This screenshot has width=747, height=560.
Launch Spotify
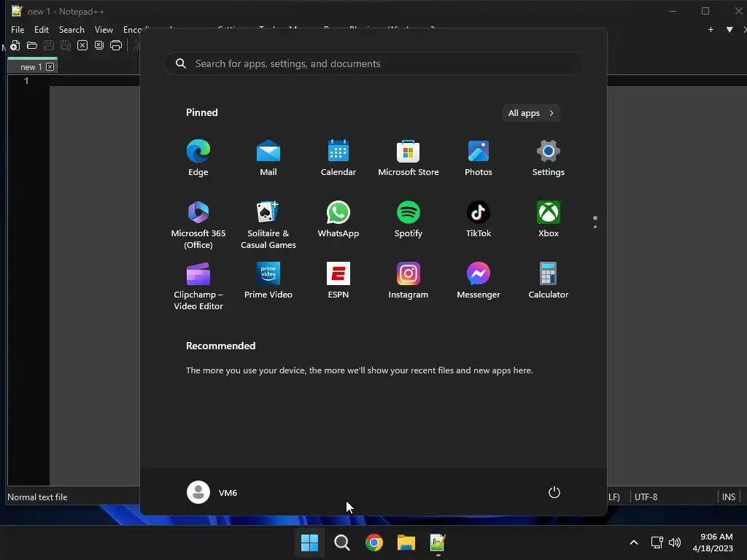[409, 219]
